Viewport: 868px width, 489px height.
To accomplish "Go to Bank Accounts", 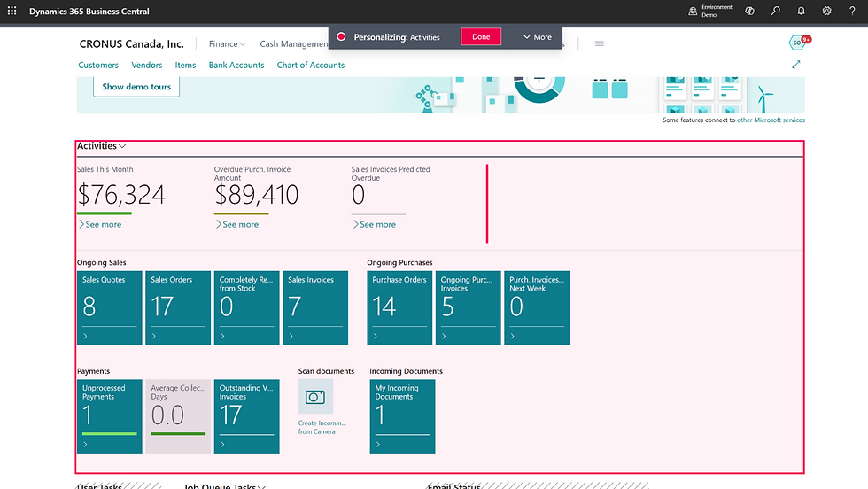I will [x=236, y=65].
